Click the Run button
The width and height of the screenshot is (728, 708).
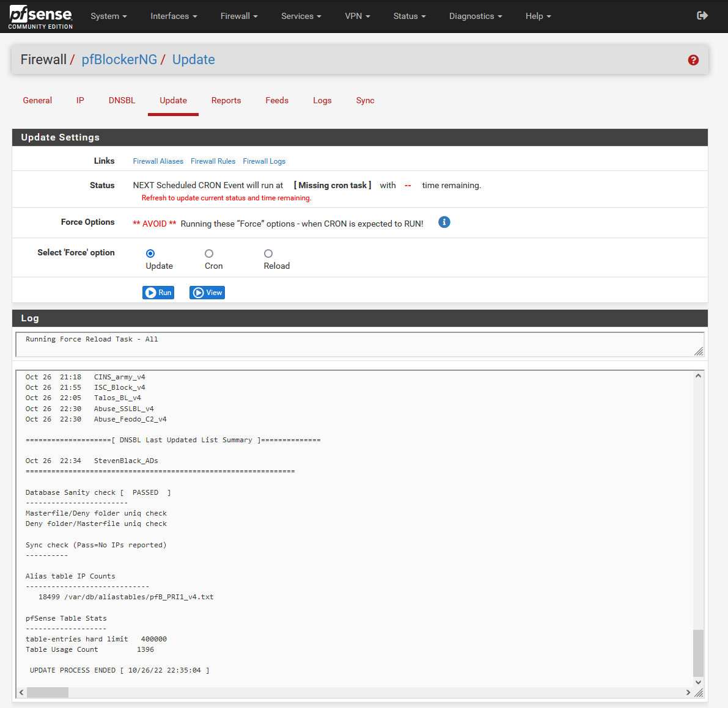click(x=158, y=293)
